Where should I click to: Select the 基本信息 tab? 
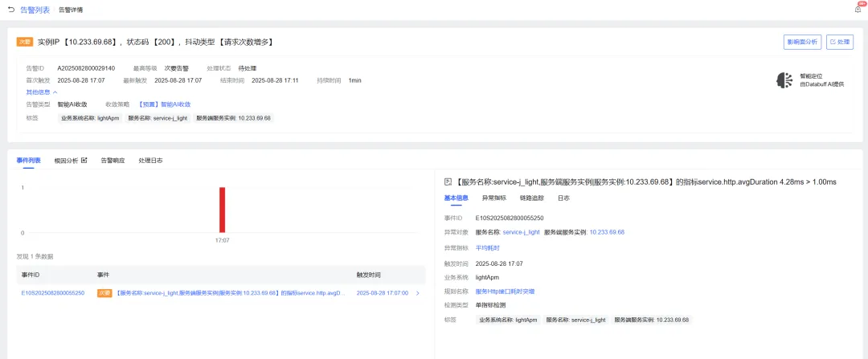pyautogui.click(x=457, y=198)
